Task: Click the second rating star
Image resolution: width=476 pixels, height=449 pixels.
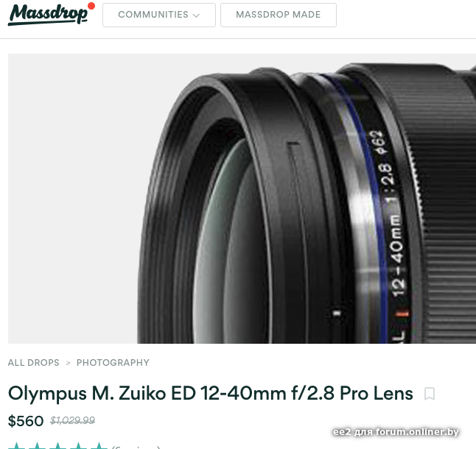Action: tap(38, 446)
